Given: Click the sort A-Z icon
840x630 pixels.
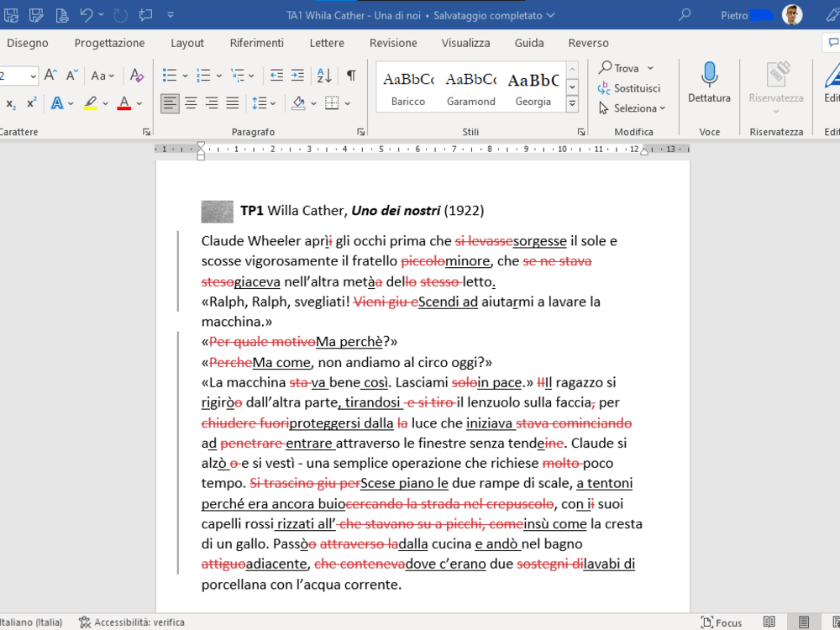Looking at the screenshot, I should (324, 76).
